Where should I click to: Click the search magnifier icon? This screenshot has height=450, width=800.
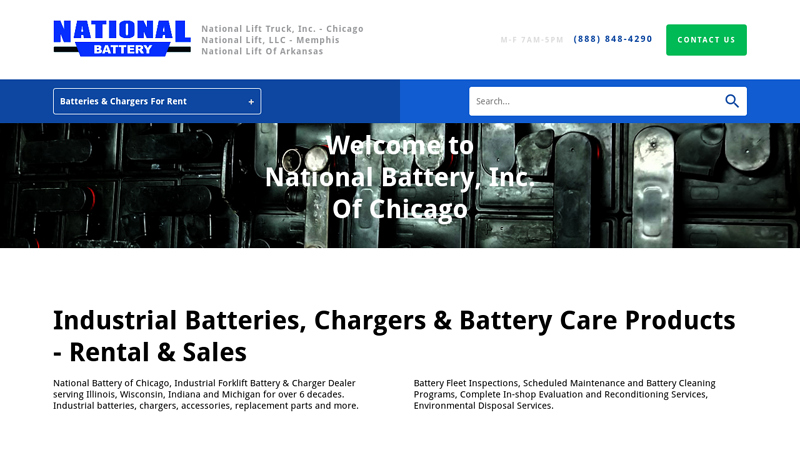tap(732, 101)
